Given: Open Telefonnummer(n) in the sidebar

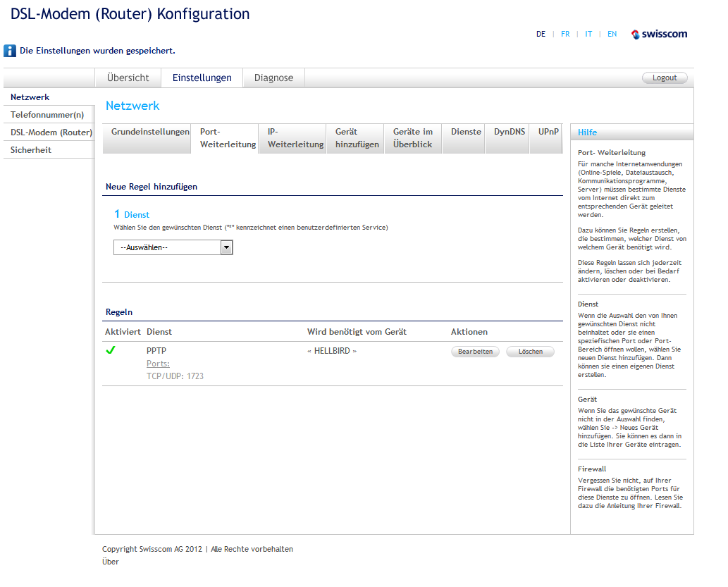Looking at the screenshot, I should point(47,115).
